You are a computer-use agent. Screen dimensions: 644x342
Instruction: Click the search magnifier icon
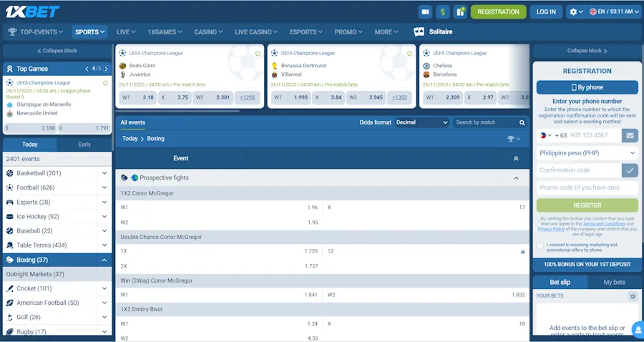tap(522, 122)
